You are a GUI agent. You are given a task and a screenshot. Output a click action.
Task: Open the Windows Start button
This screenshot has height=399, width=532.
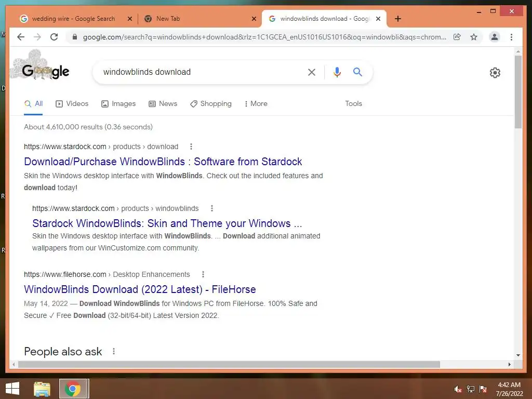[x=12, y=389]
